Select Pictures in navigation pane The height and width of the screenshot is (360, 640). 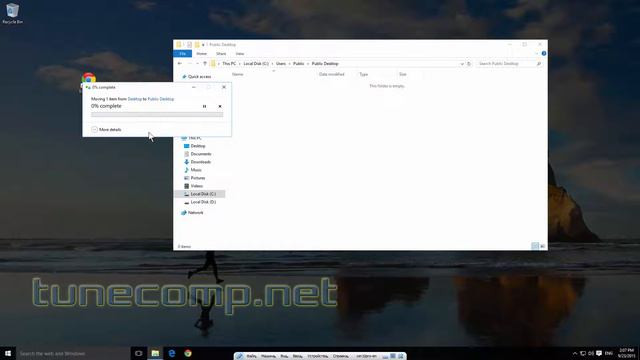194,178
